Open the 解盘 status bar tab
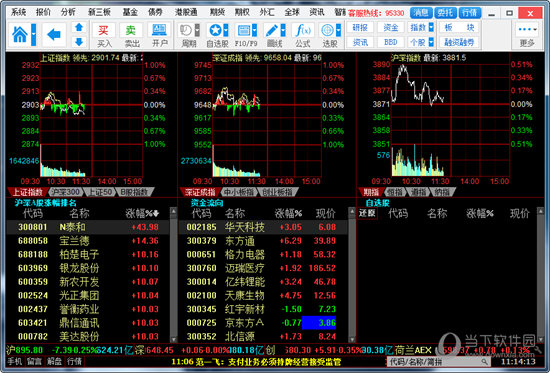 [x=54, y=361]
